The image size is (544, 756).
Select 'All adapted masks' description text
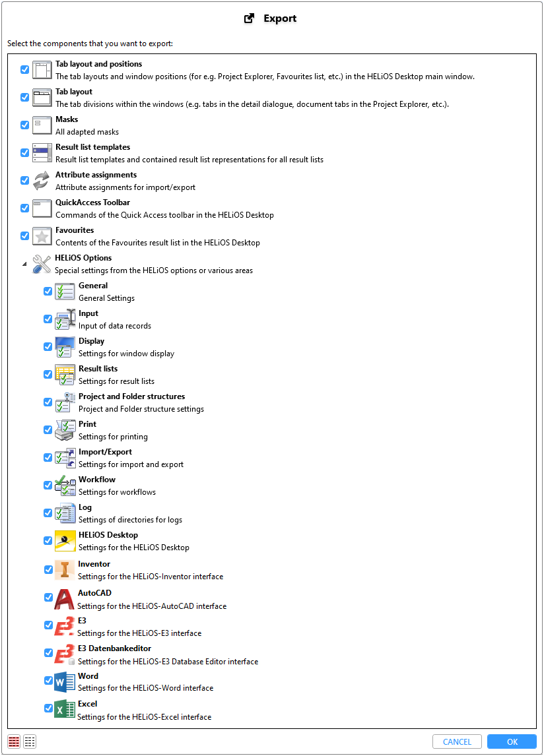click(x=87, y=132)
